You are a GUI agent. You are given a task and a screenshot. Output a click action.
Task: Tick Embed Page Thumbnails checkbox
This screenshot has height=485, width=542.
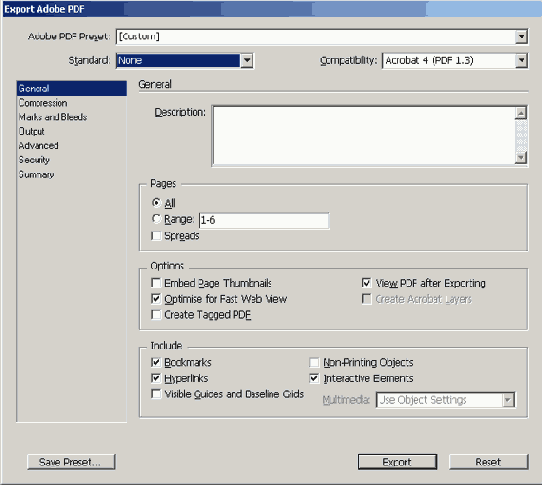156,283
